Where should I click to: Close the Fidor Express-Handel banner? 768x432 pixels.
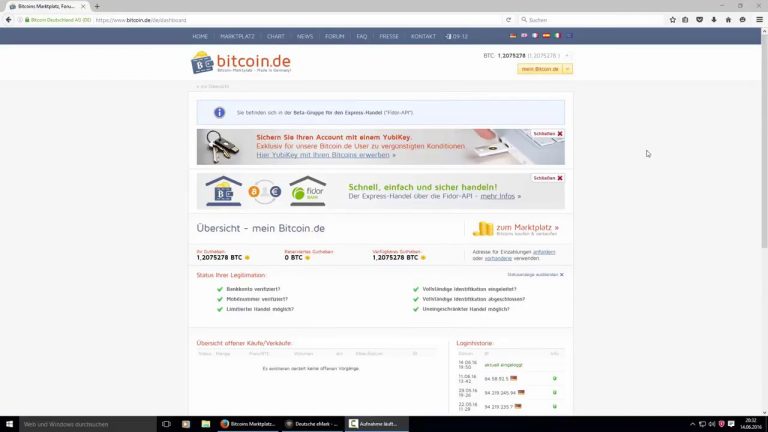click(548, 178)
